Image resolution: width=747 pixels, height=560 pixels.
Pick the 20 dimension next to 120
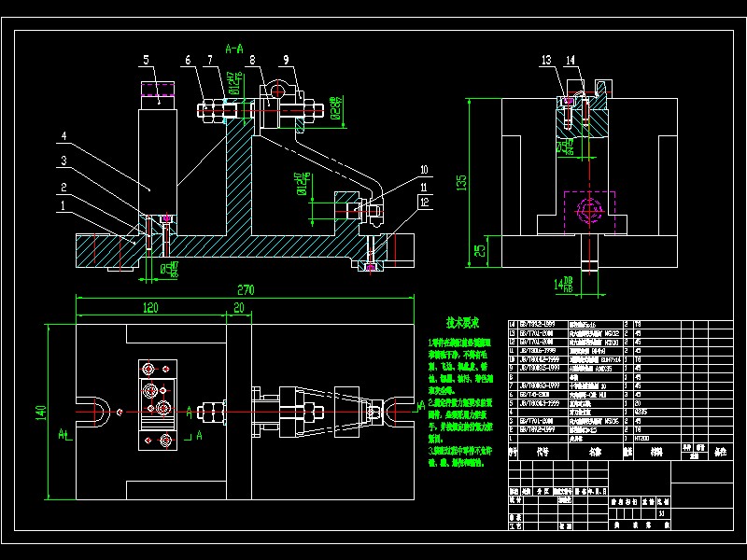pyautogui.click(x=239, y=308)
